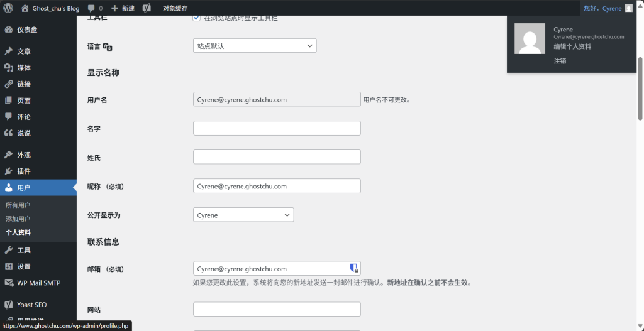
Task: Click the disabled 用户名 field
Action: (277, 99)
